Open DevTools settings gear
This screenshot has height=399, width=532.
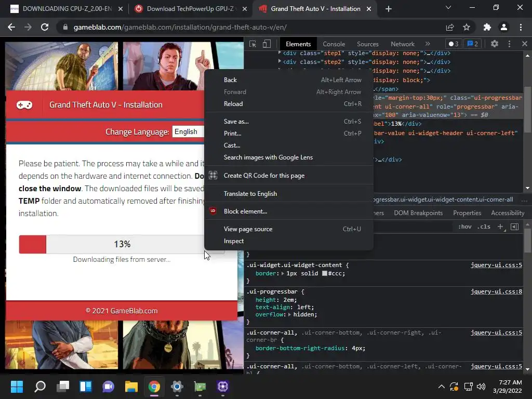[495, 44]
